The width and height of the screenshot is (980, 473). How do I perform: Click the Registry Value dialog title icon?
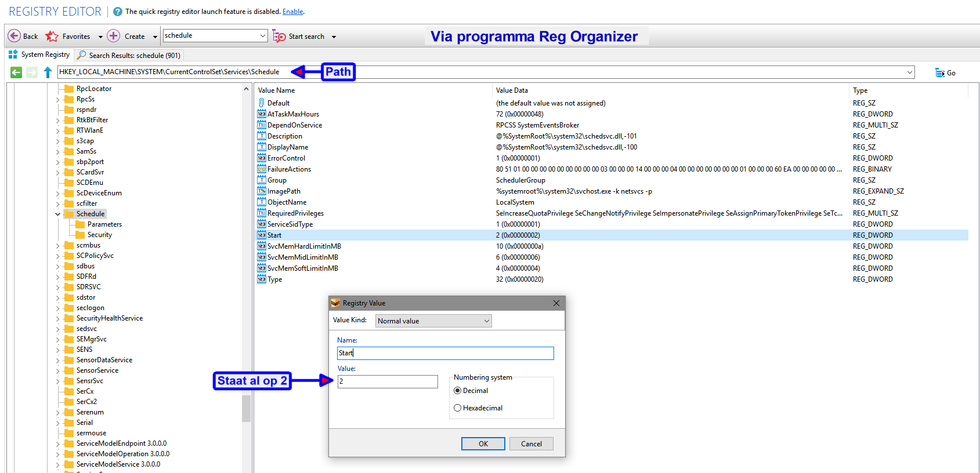pyautogui.click(x=335, y=303)
